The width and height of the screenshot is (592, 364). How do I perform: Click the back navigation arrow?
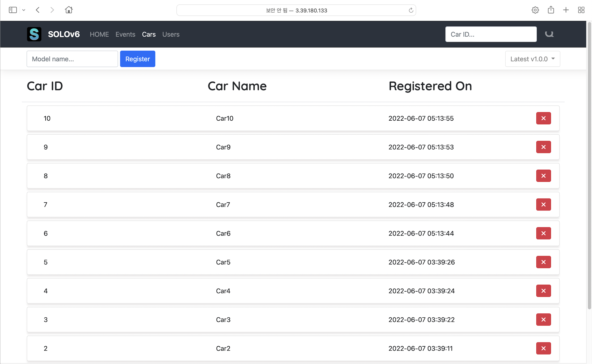point(38,10)
